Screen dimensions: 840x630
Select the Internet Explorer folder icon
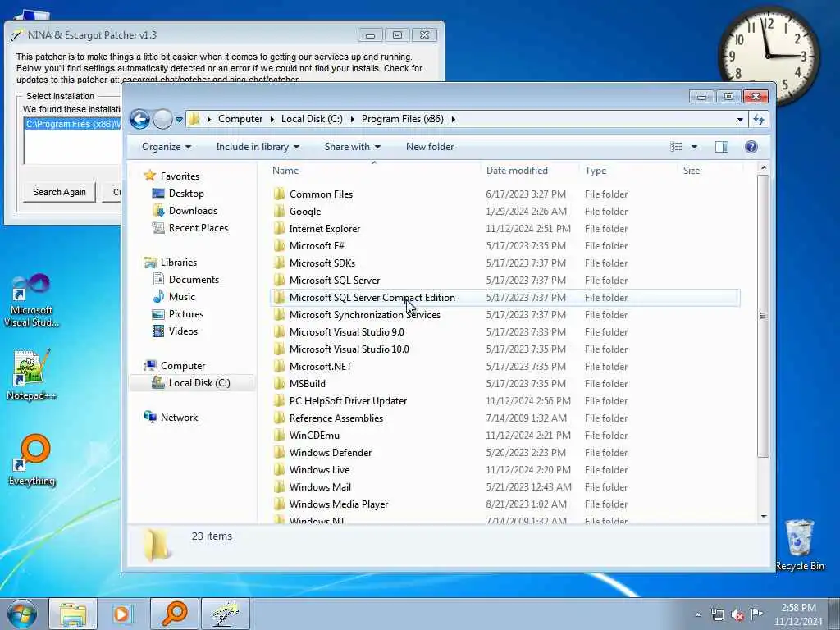click(x=279, y=229)
